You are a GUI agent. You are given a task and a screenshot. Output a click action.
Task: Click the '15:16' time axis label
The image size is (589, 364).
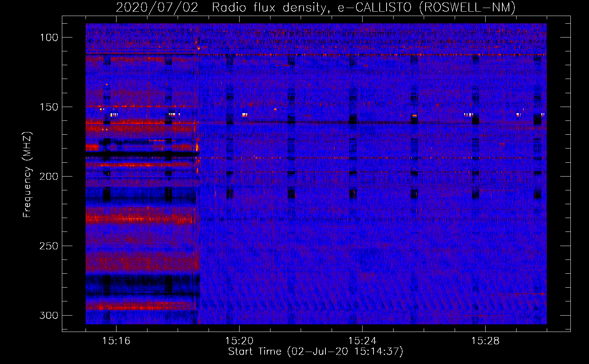(116, 341)
